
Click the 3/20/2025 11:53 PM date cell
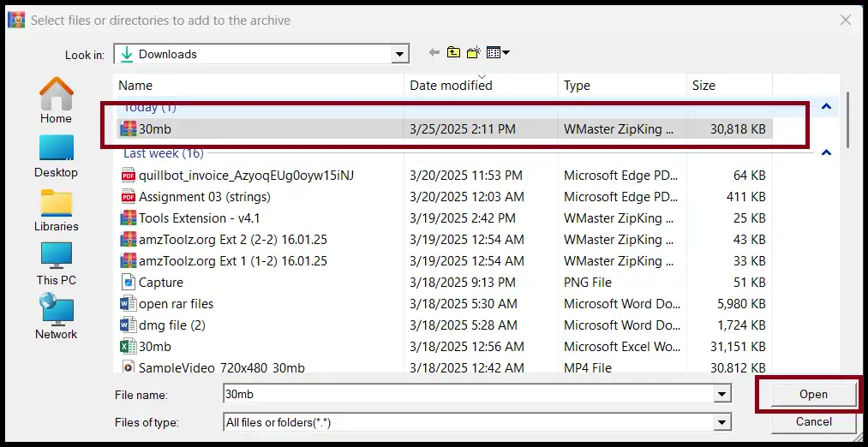coord(465,176)
